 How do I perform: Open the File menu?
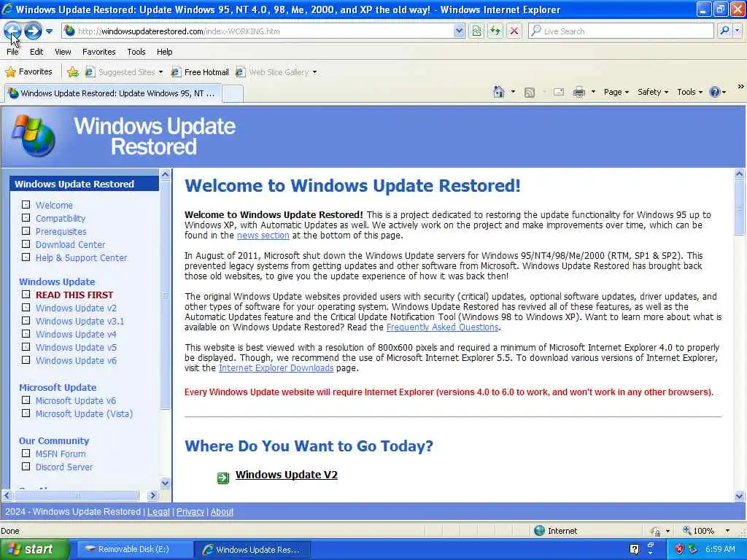pos(12,52)
